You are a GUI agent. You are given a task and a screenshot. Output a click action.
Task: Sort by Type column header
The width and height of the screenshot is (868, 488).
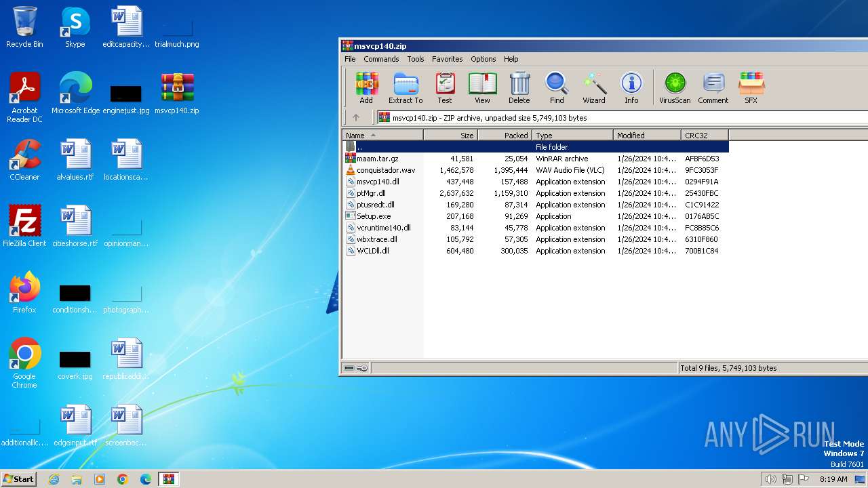coord(573,136)
